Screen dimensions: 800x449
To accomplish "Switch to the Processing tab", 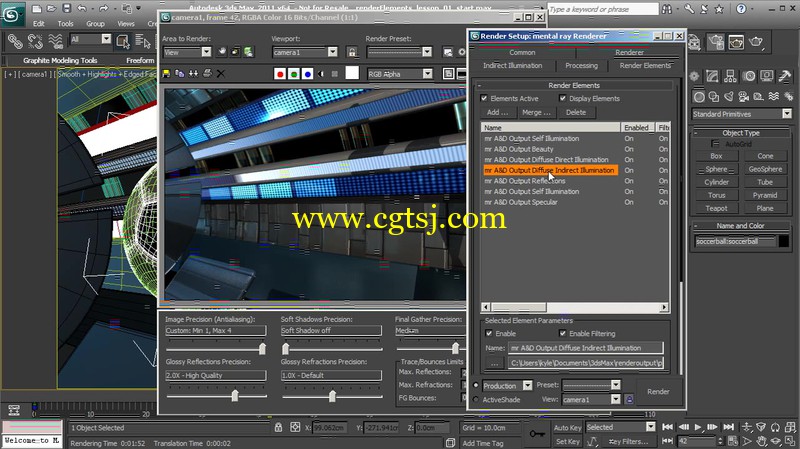I will tap(581, 65).
